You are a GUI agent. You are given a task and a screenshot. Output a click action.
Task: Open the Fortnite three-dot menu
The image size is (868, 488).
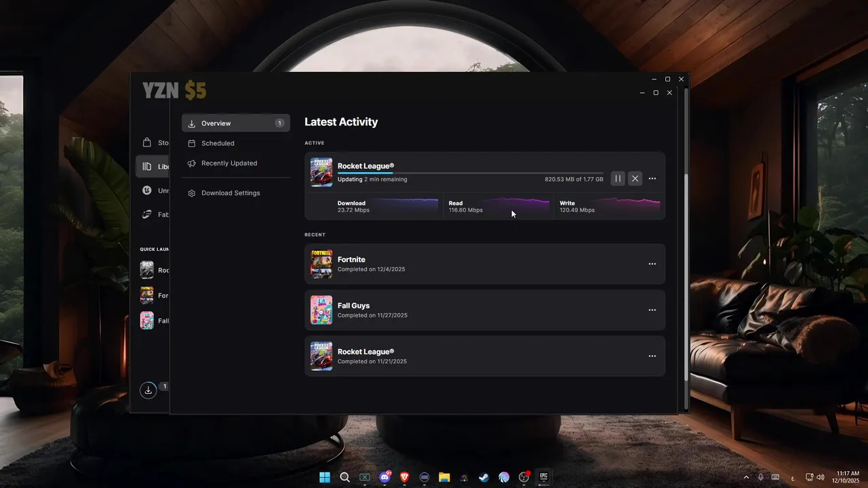[x=652, y=264]
